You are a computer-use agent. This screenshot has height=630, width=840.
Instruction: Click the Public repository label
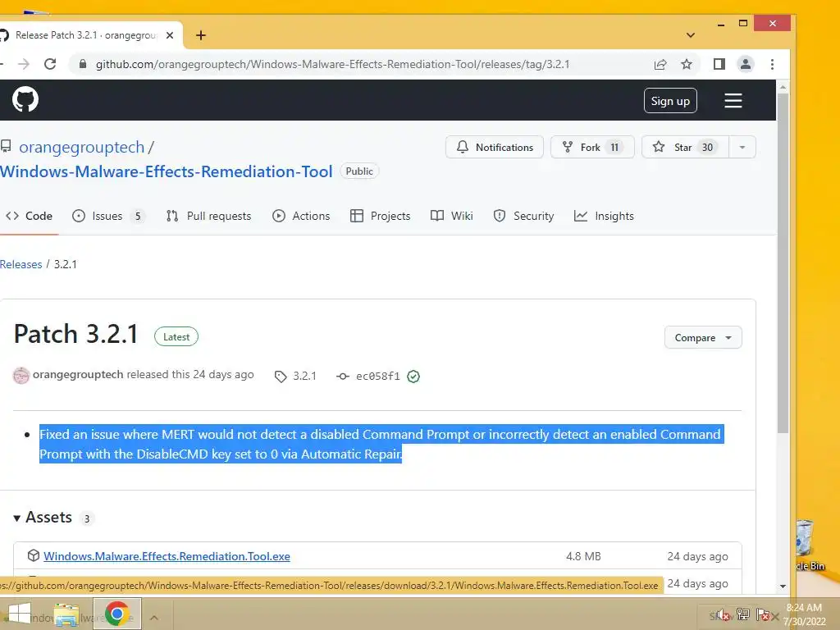[x=359, y=171]
